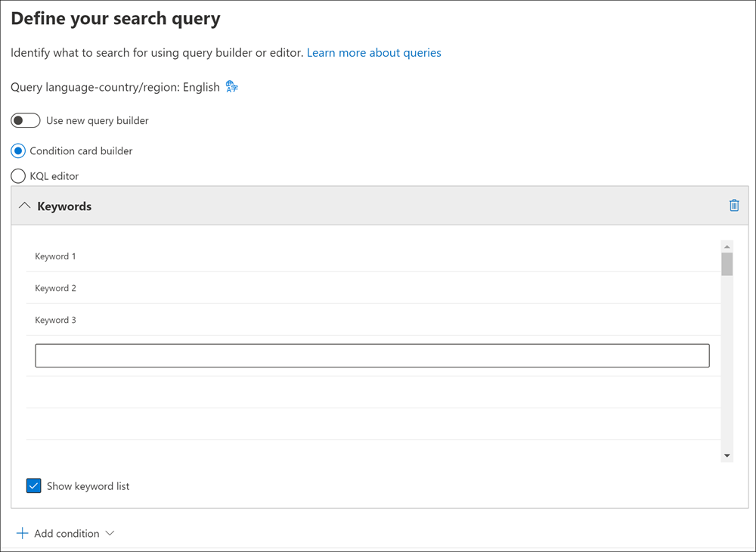Image resolution: width=756 pixels, height=552 pixels.
Task: Open Learn more about queries link
Action: click(x=373, y=52)
